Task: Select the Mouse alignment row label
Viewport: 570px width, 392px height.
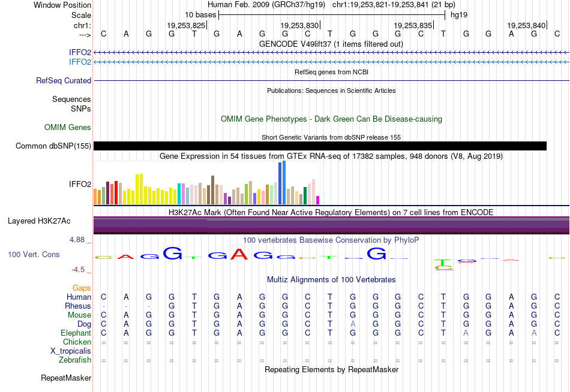Action: 79,315
